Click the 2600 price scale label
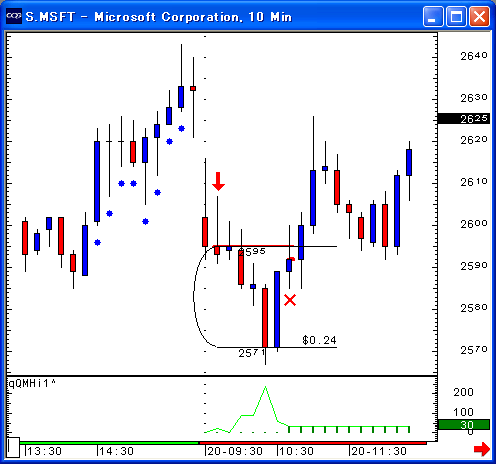496x464 pixels. [x=474, y=224]
